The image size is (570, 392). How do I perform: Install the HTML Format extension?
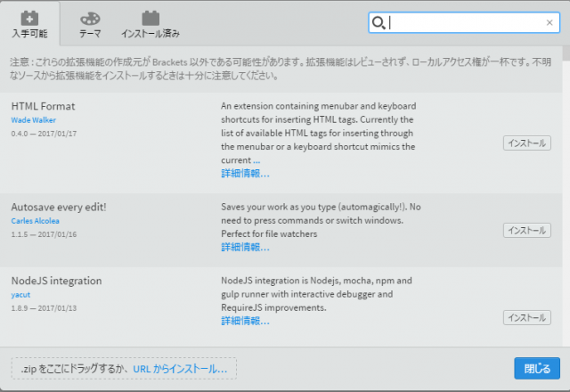click(526, 143)
